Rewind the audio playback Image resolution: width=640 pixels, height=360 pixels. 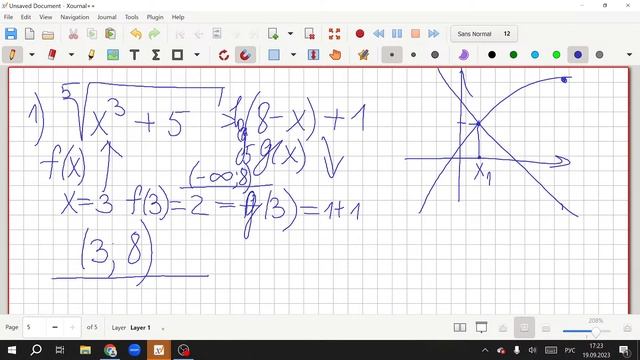point(378,34)
